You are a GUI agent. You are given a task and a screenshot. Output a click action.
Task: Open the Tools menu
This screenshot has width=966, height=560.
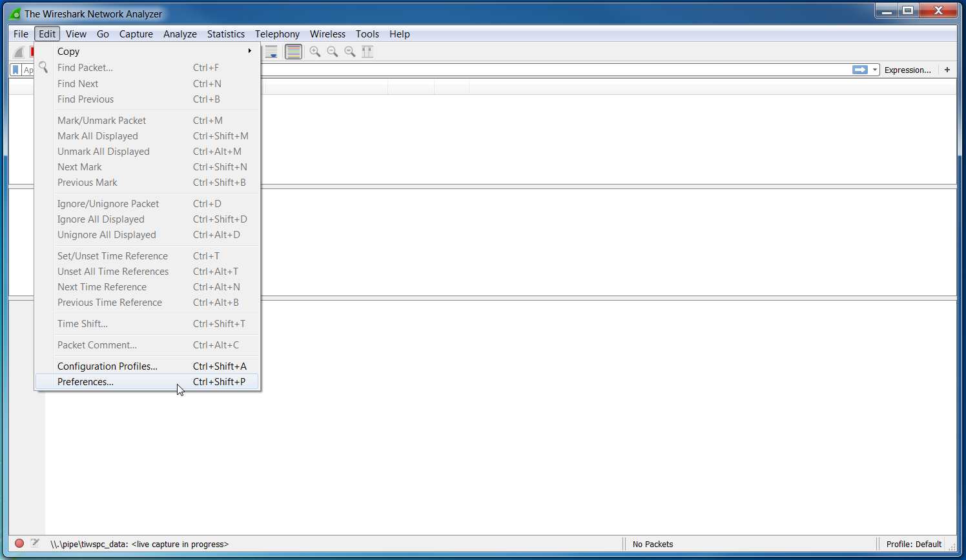[x=367, y=34]
